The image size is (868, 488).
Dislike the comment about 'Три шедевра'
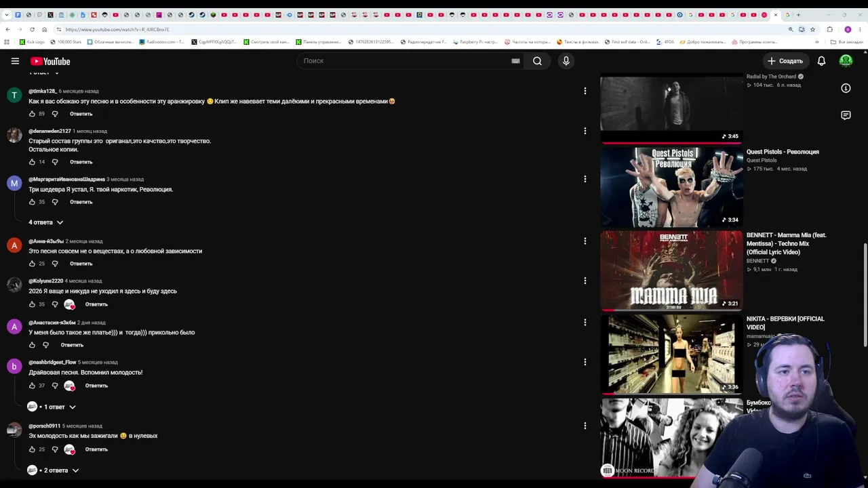click(x=55, y=202)
